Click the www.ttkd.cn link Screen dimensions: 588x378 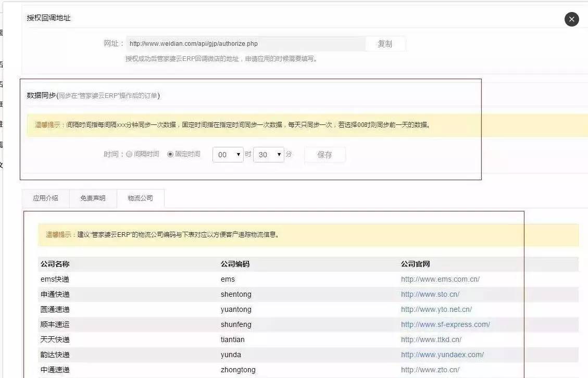pyautogui.click(x=431, y=339)
